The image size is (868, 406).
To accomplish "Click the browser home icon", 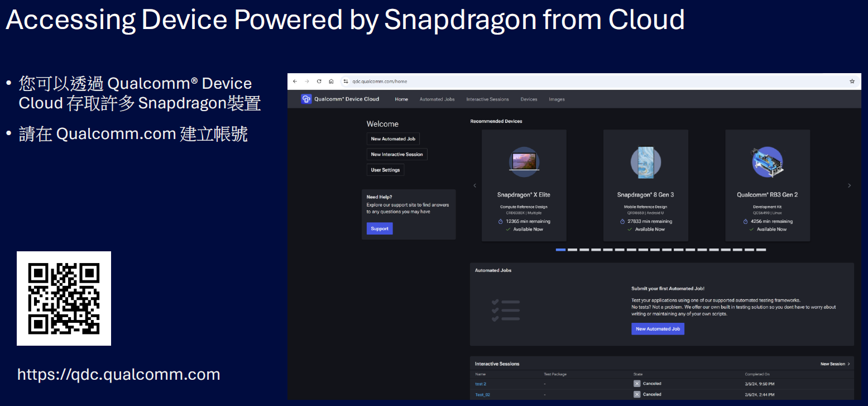I will (331, 81).
